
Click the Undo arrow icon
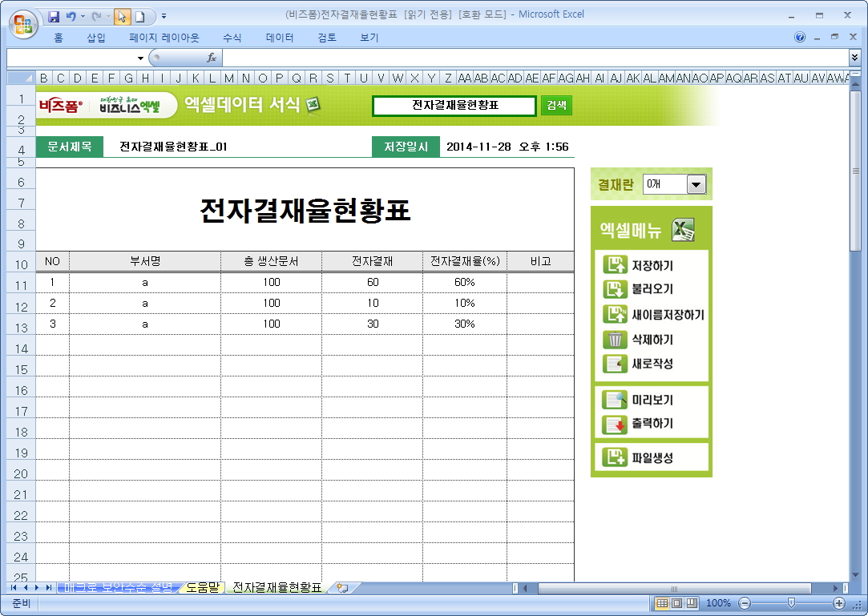[x=71, y=15]
